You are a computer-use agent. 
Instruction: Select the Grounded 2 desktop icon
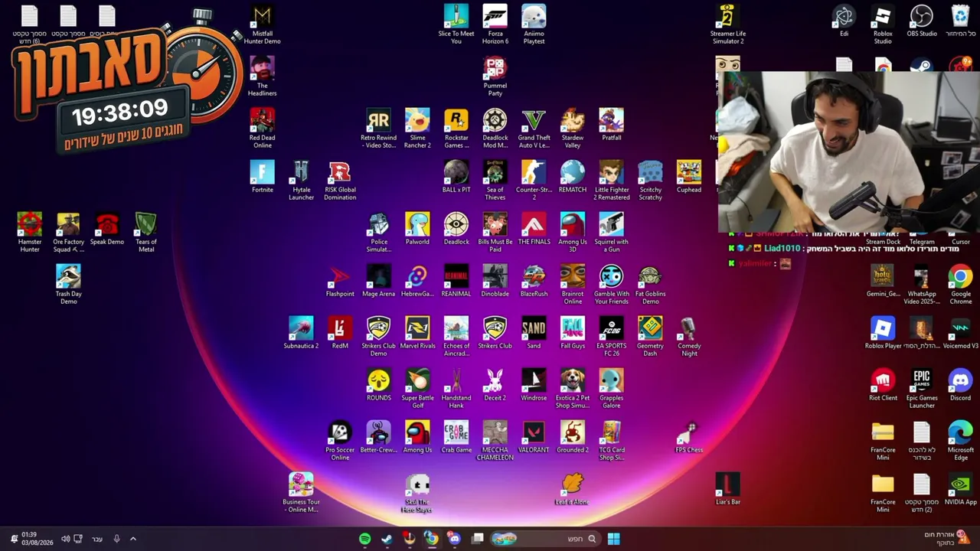click(573, 438)
